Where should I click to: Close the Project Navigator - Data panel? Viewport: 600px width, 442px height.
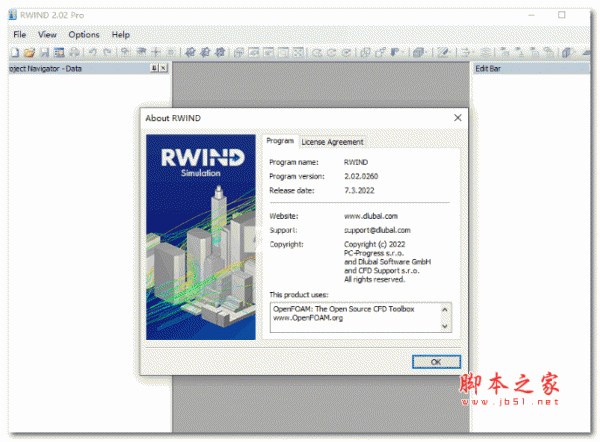(163, 68)
